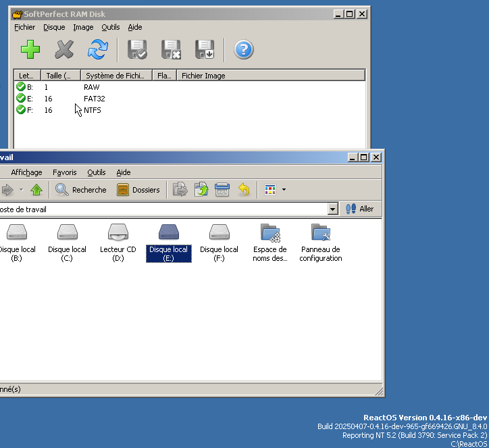This screenshot has width=489, height=448.
Task: Click Fla... column header
Action: click(165, 76)
